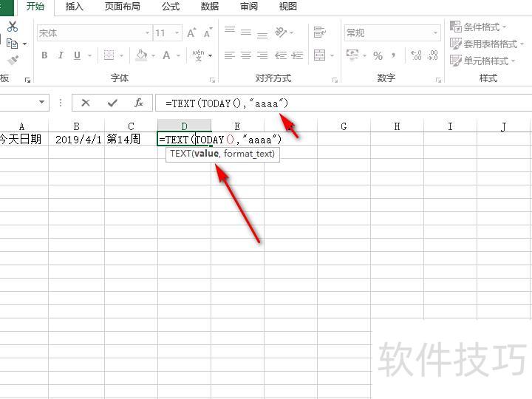Apply Percent Style format
532x399 pixels.
click(x=378, y=55)
